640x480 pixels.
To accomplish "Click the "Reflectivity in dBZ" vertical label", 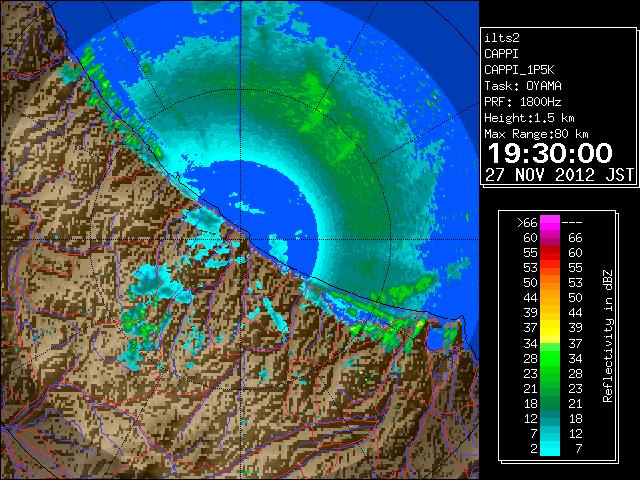I will click(x=608, y=336).
